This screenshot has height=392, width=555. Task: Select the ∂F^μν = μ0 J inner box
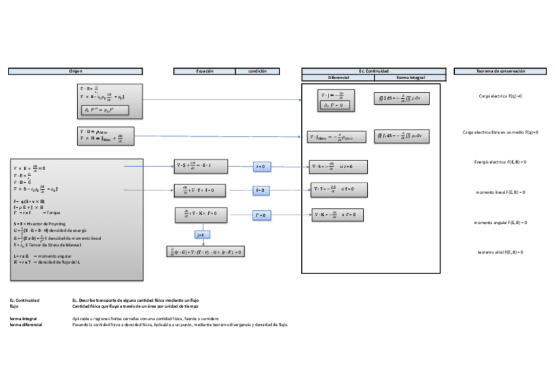point(105,110)
